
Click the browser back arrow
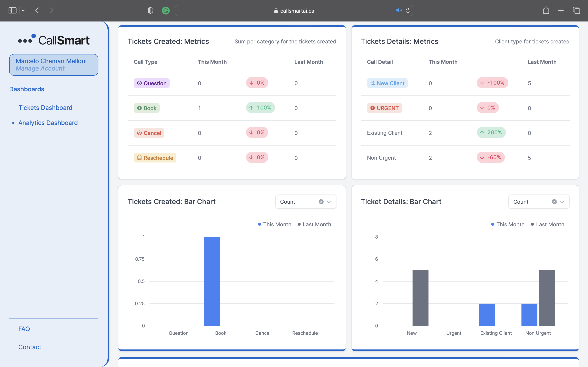point(37,10)
